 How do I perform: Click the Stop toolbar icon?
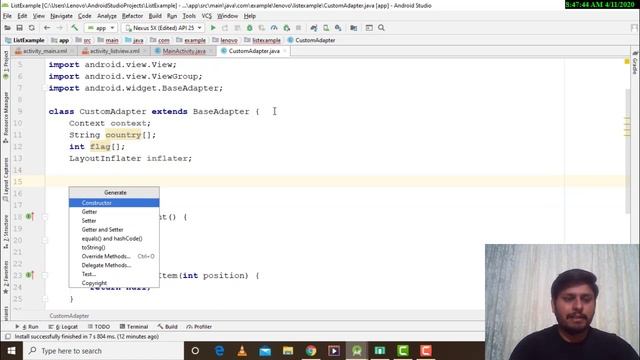tap(298, 28)
